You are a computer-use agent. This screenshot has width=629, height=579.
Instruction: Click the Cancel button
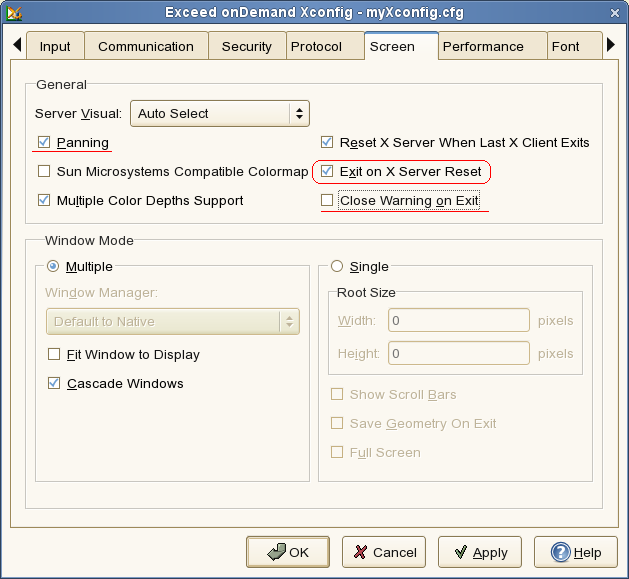(384, 552)
